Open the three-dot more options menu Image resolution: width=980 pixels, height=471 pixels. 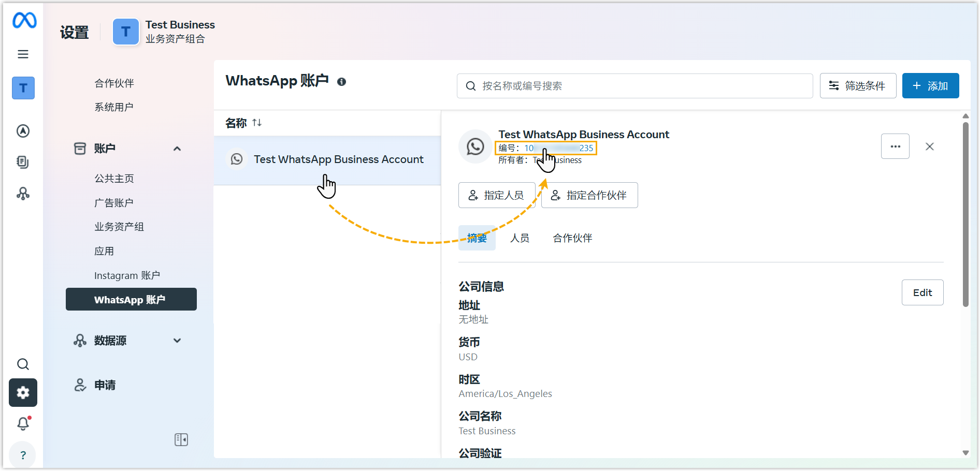pos(895,146)
